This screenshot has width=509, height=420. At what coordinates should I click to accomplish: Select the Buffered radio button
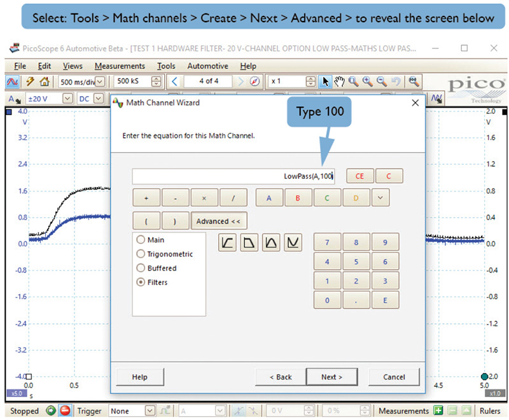[x=141, y=268]
